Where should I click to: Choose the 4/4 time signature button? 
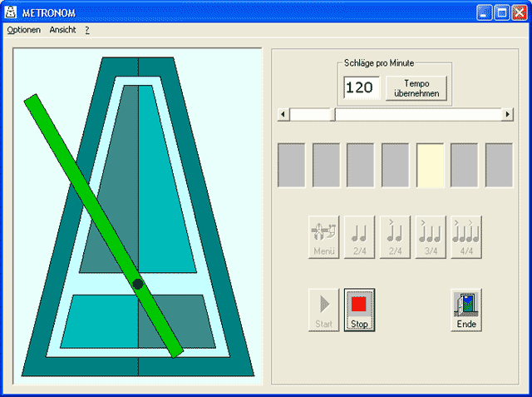466,236
